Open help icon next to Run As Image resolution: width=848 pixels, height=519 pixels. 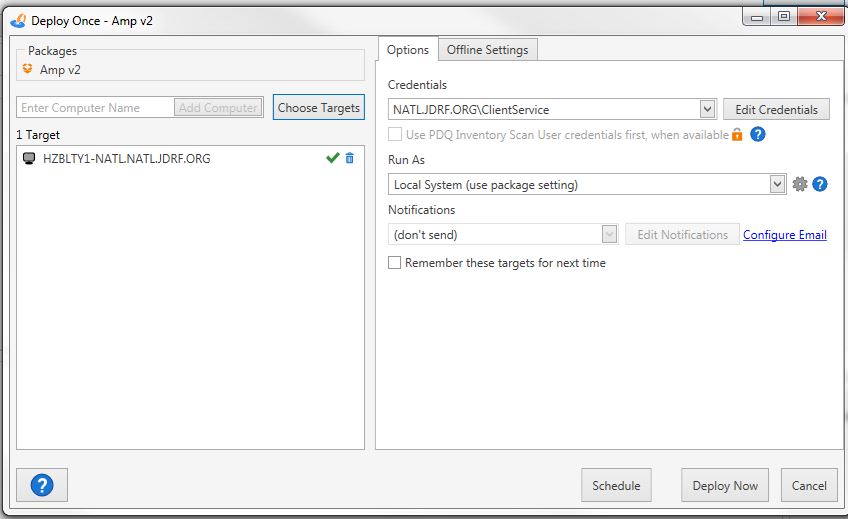819,184
